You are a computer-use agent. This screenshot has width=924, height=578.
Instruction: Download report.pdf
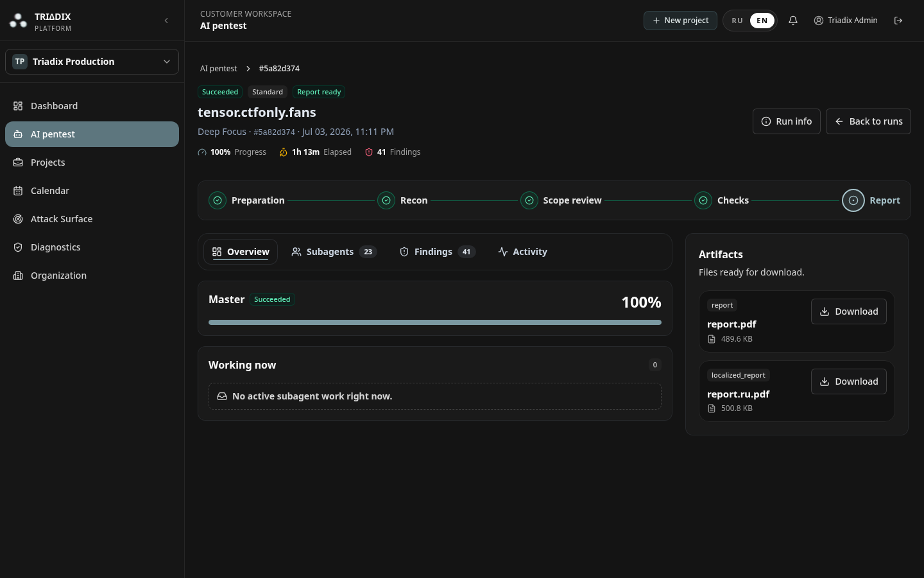pyautogui.click(x=848, y=311)
